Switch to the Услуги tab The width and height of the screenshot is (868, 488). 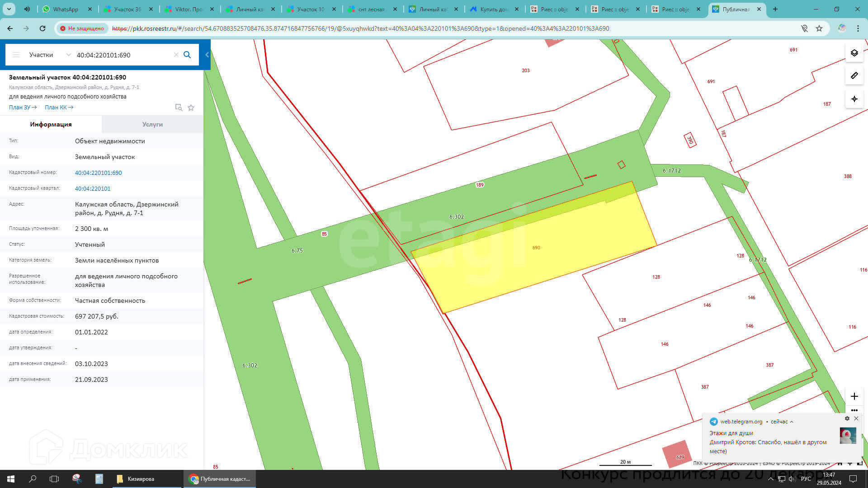pos(152,124)
